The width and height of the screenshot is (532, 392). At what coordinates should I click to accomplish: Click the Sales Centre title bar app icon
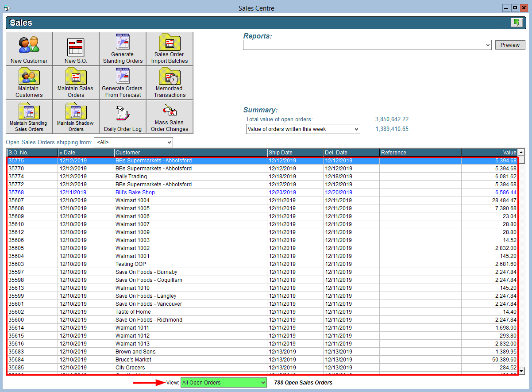coord(7,8)
